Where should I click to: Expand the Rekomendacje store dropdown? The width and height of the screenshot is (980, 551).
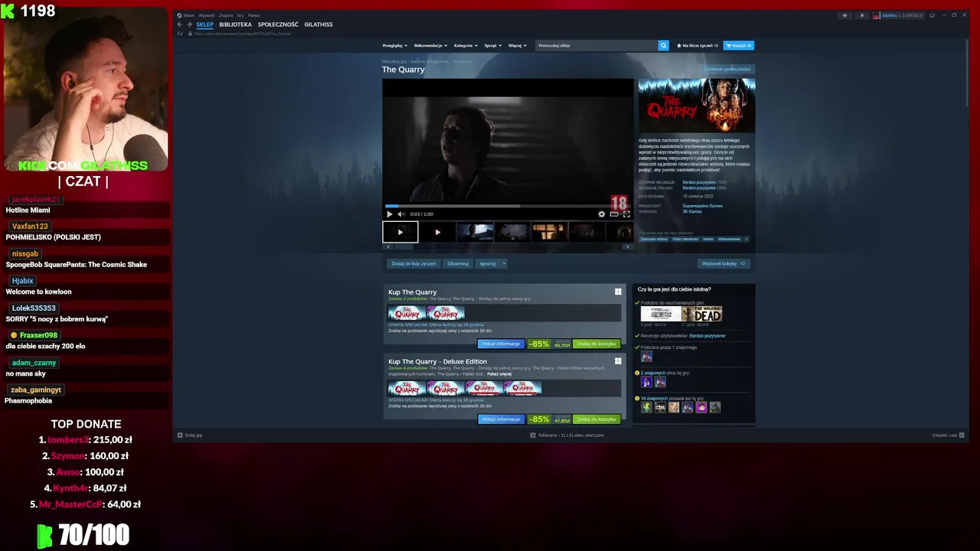click(x=431, y=45)
